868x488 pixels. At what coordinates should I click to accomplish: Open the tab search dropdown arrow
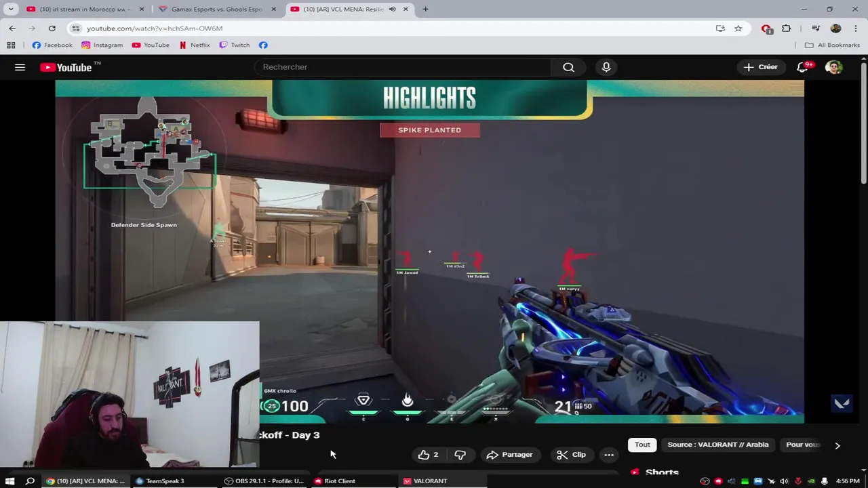pos(11,9)
